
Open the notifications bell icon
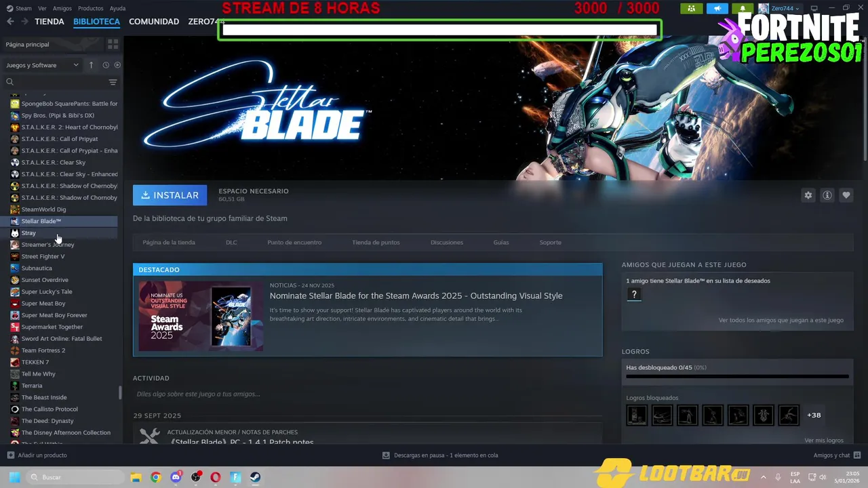[743, 8]
